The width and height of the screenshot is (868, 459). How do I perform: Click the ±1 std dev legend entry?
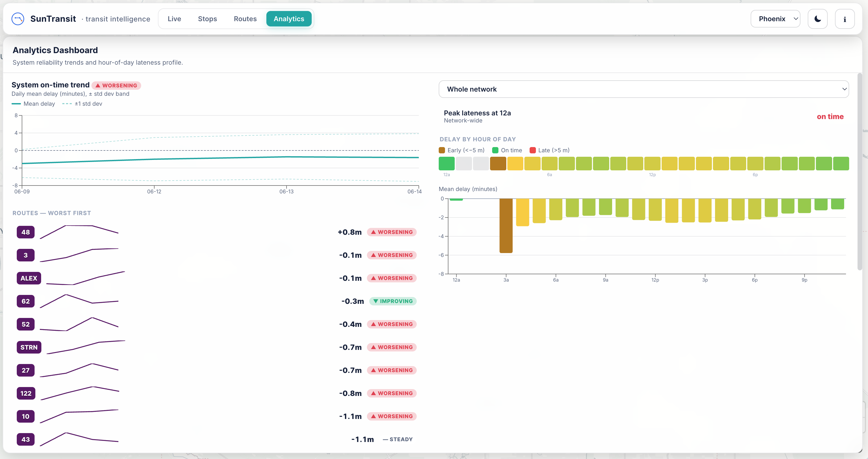tap(82, 104)
